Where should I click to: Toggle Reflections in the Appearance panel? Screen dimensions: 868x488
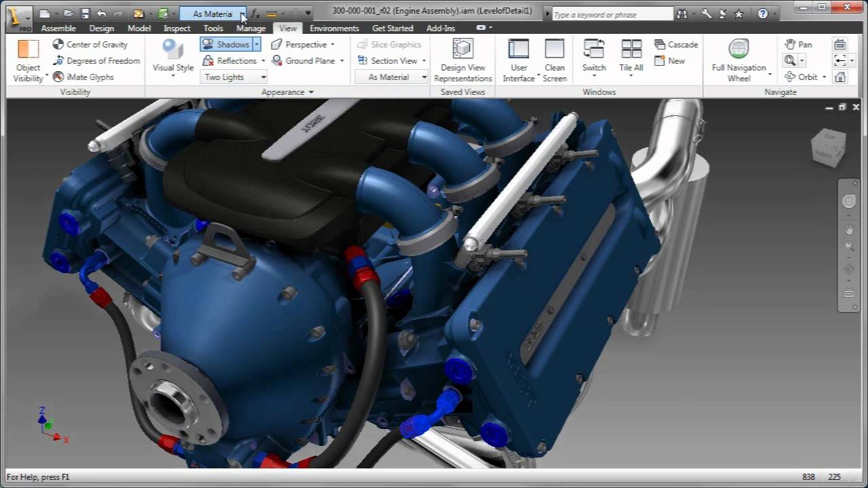coord(230,60)
